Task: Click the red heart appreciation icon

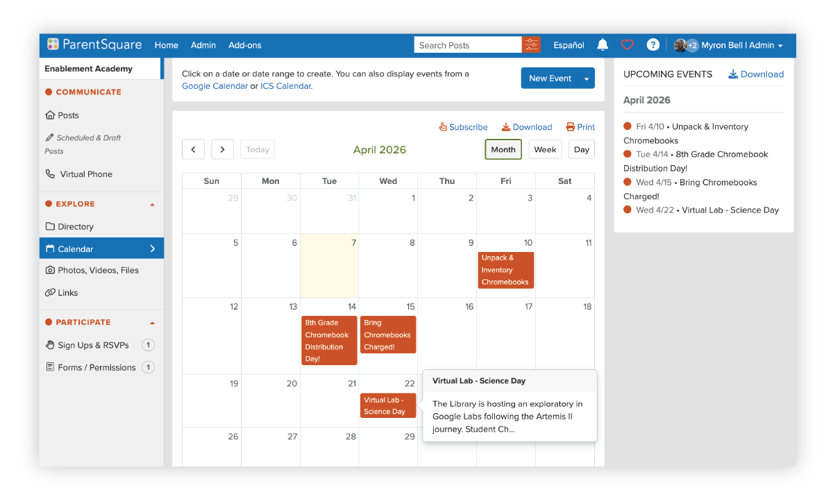Action: click(627, 45)
